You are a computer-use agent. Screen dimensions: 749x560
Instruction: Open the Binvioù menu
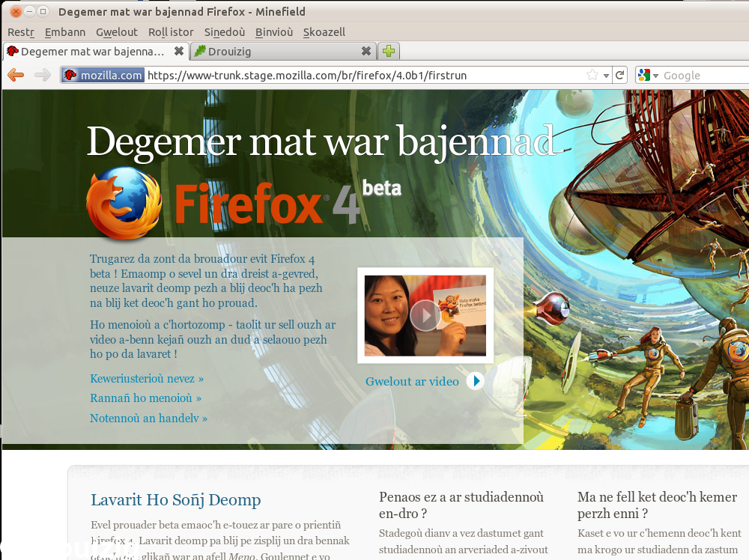[274, 32]
